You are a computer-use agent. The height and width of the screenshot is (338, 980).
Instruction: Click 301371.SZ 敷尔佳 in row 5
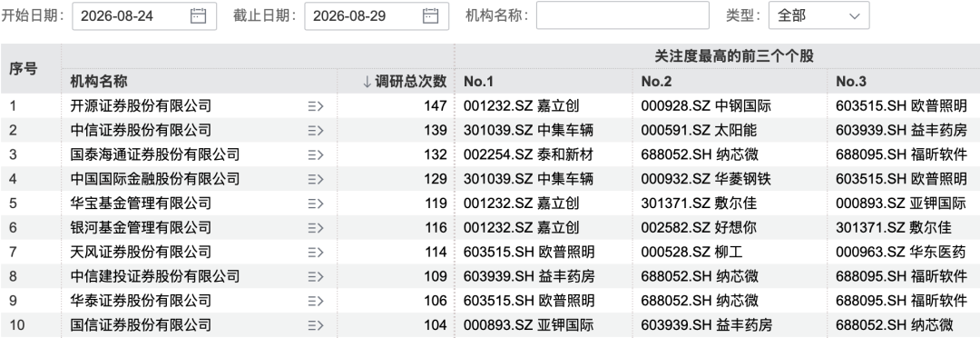tap(699, 204)
